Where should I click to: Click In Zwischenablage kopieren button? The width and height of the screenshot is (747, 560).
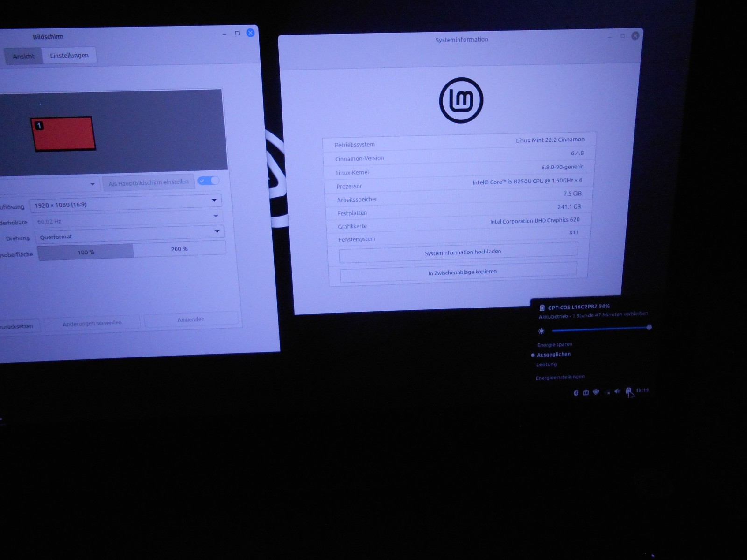point(458,272)
